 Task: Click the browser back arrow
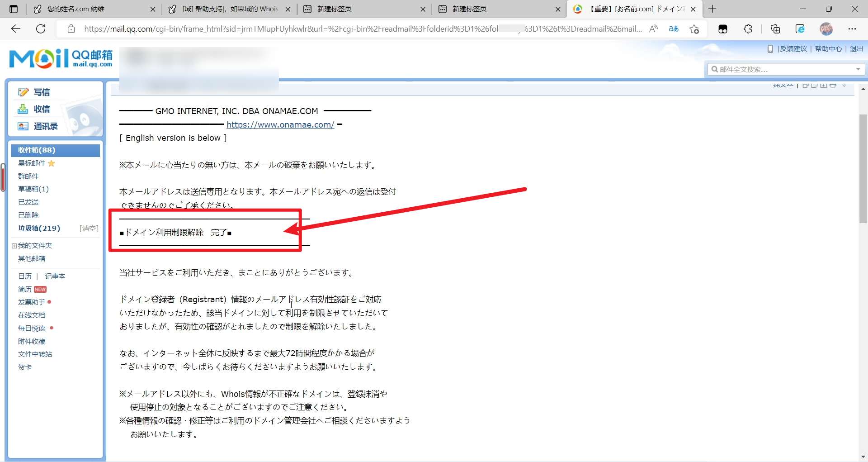pos(16,29)
